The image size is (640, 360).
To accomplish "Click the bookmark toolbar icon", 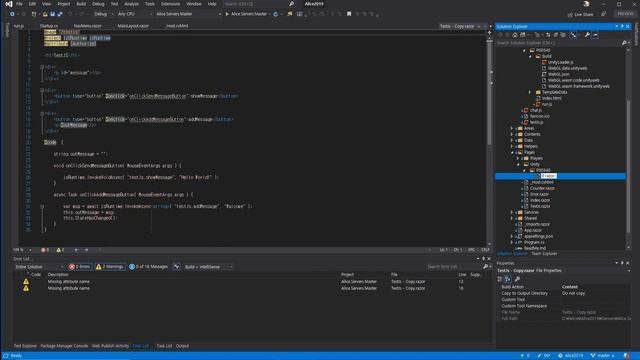I will [349, 14].
